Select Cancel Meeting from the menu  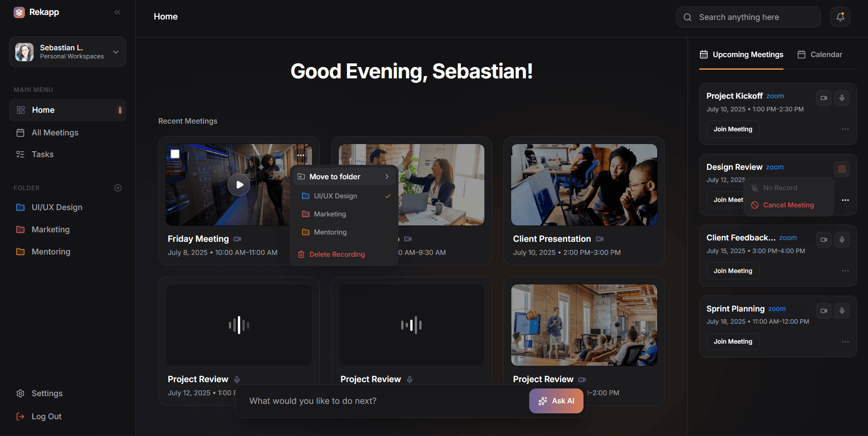tap(788, 205)
